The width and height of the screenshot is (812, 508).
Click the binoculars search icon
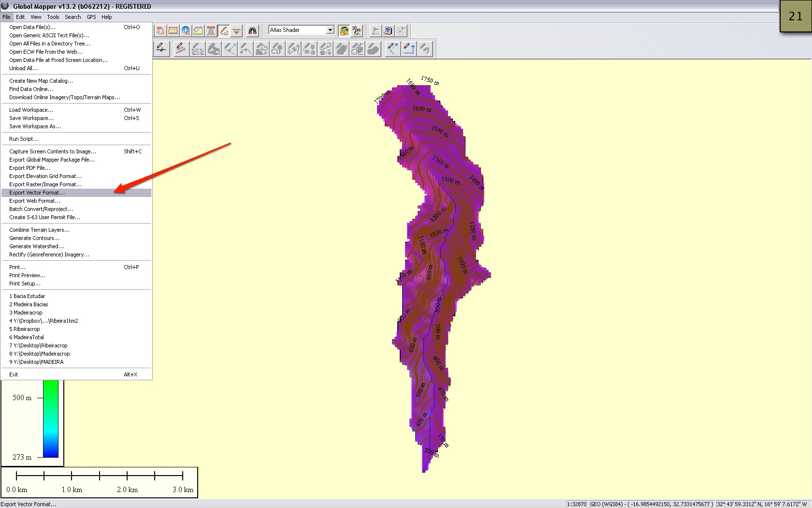click(x=252, y=30)
